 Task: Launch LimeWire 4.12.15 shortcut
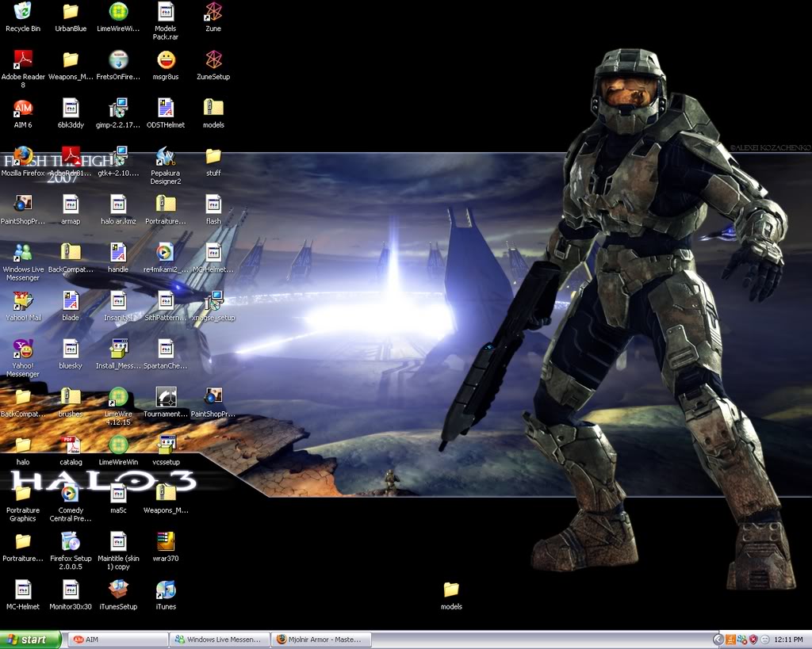118,397
